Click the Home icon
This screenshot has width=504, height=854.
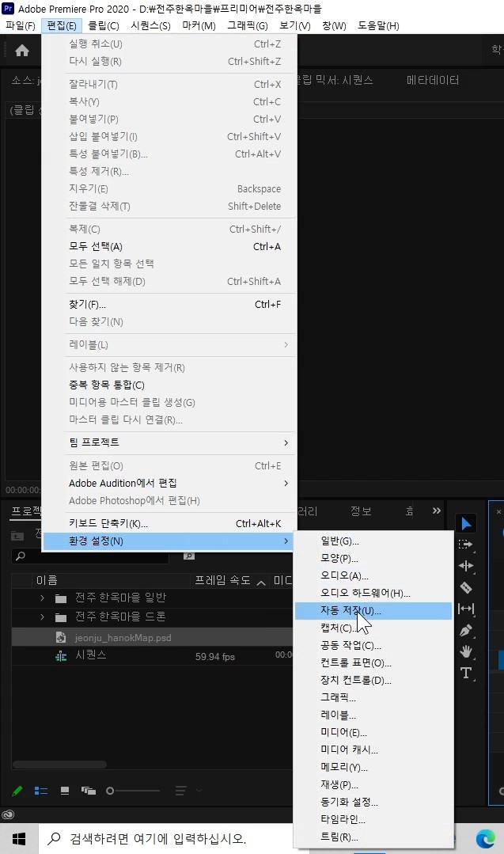pos(22,51)
